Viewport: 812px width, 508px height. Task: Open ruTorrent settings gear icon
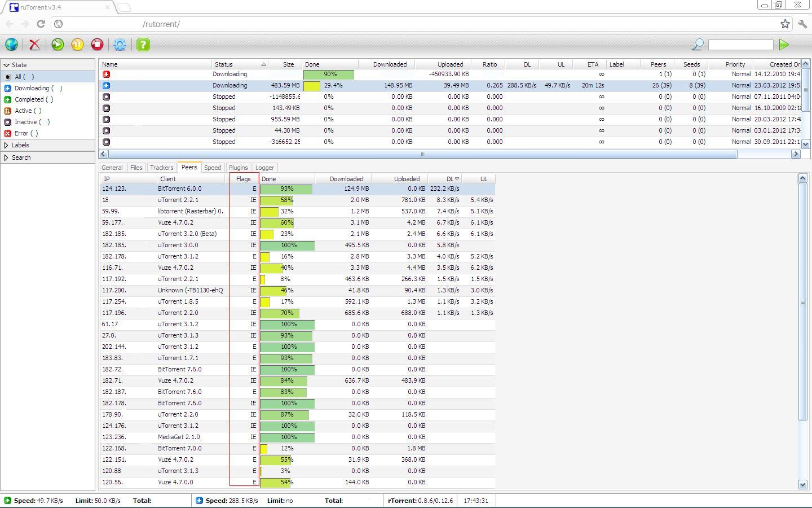click(x=120, y=45)
